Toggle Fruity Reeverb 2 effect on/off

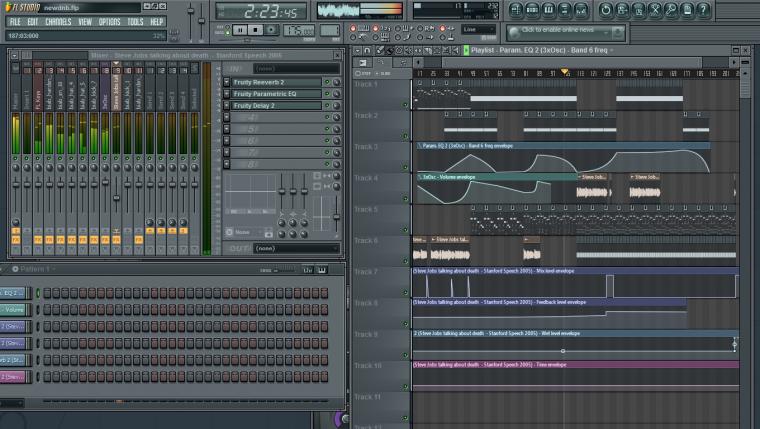coord(327,82)
